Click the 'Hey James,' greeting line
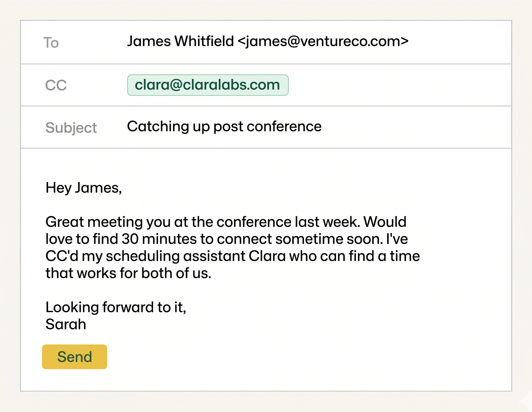The height and width of the screenshot is (412, 532). [x=84, y=188]
